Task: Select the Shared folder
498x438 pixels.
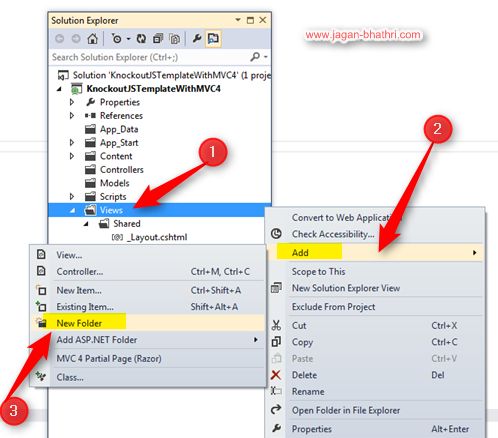Action: coord(127,224)
